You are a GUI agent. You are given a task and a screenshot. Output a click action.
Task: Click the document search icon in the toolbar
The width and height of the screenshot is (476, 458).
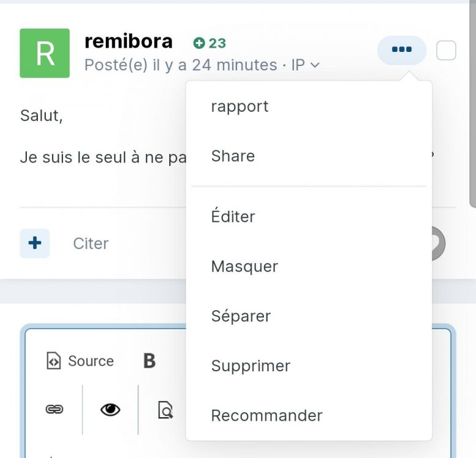click(165, 410)
